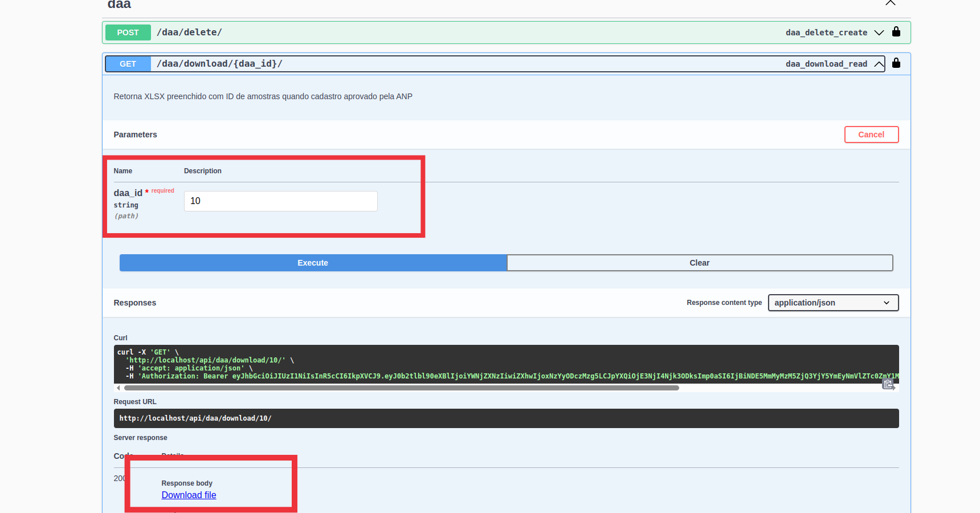
Task: Click the blue GET method badge
Action: tap(128, 64)
